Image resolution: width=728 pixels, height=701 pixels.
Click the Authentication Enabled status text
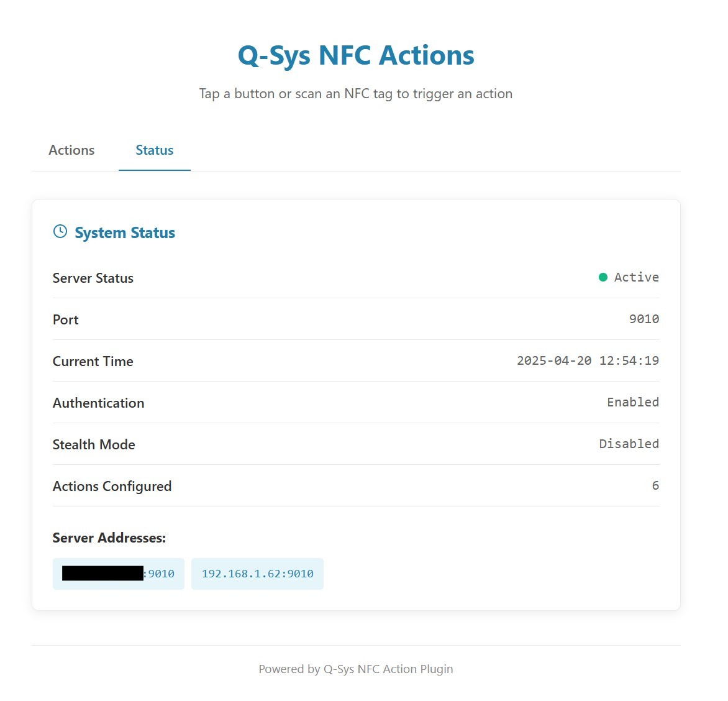pos(633,402)
